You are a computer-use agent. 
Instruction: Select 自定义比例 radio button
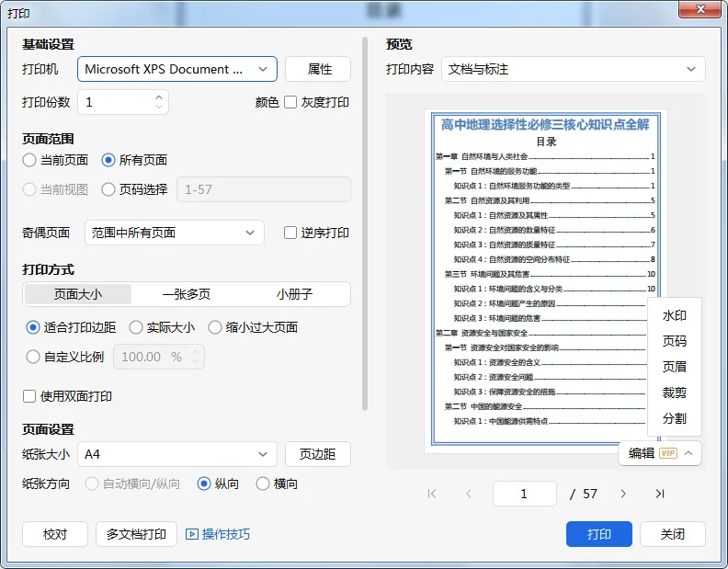point(33,357)
